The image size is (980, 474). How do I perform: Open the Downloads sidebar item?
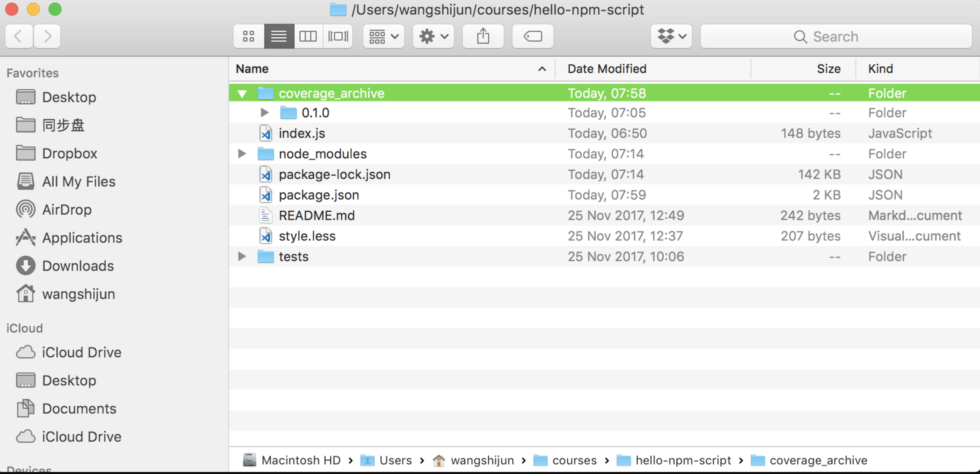78,266
